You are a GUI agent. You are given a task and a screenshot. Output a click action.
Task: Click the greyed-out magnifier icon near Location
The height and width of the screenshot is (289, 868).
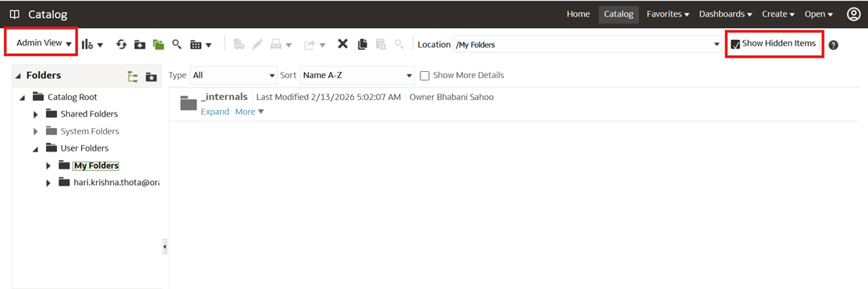(399, 45)
